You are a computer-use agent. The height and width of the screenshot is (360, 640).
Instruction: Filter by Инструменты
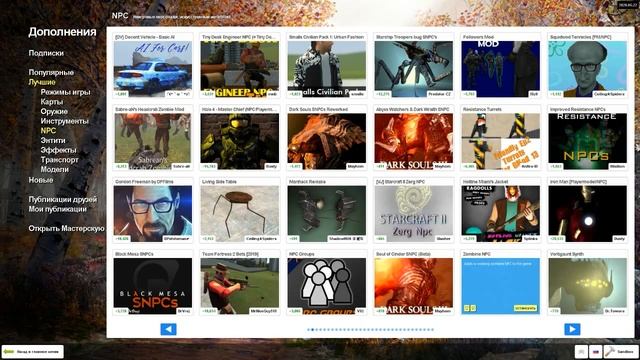click(x=64, y=121)
